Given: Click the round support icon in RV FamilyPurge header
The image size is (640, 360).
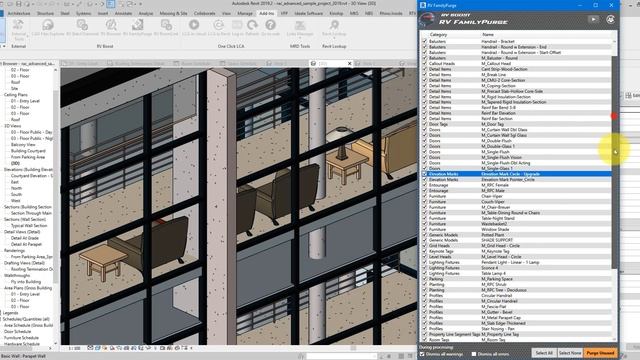Looking at the screenshot, I should pyautogui.click(x=611, y=19).
